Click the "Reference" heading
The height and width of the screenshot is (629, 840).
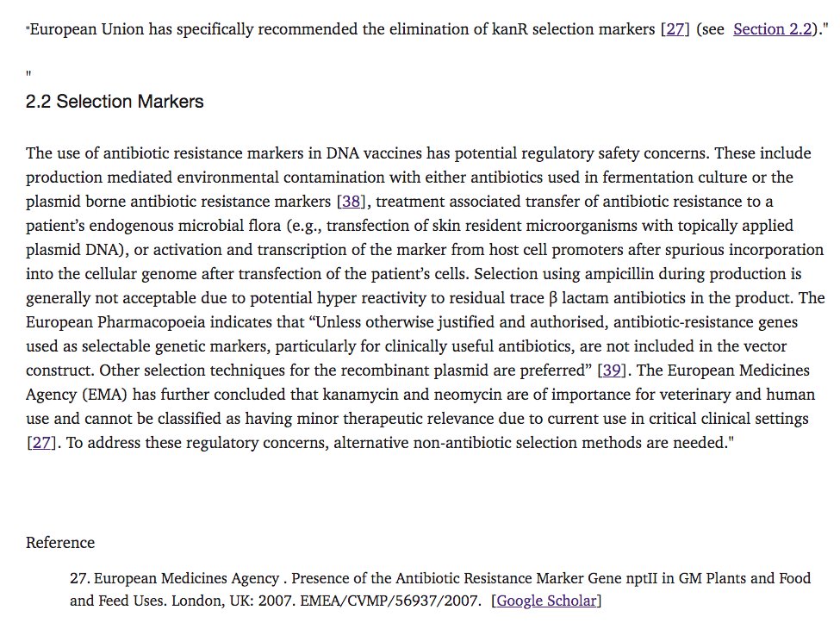tap(60, 542)
